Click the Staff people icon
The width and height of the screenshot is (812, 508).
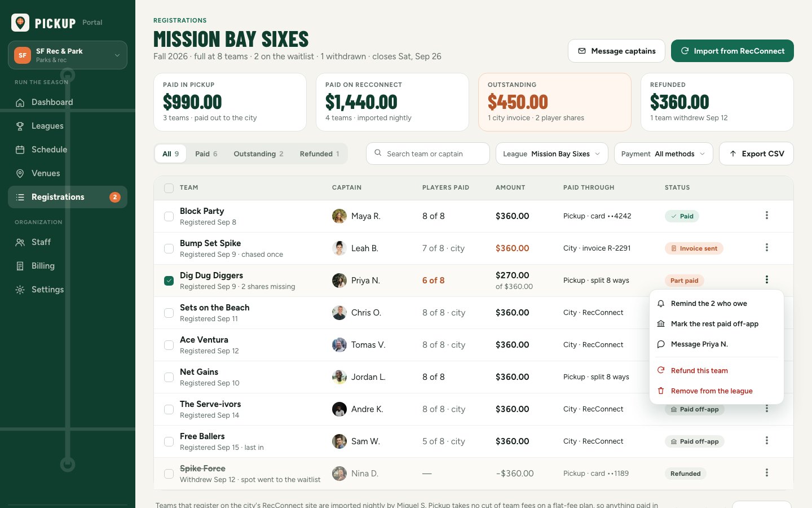(x=20, y=242)
